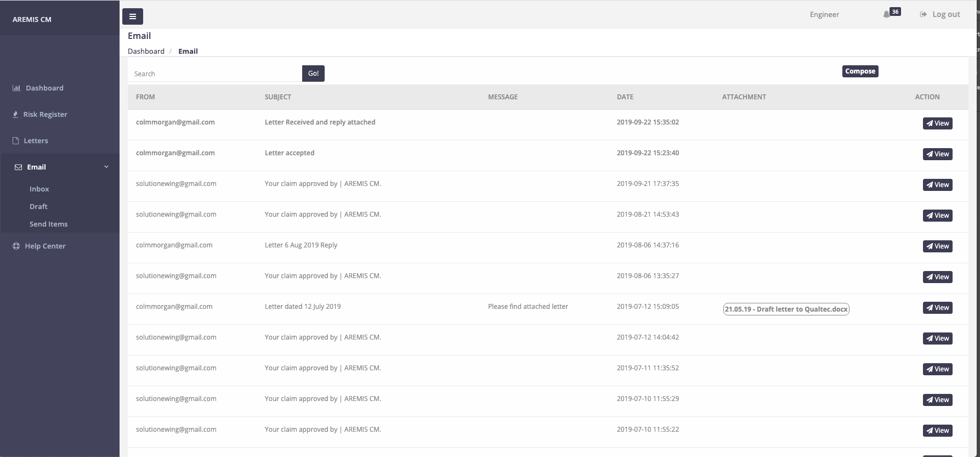The height and width of the screenshot is (457, 980).
Task: Click the Email envelope icon in sidebar
Action: (18, 167)
